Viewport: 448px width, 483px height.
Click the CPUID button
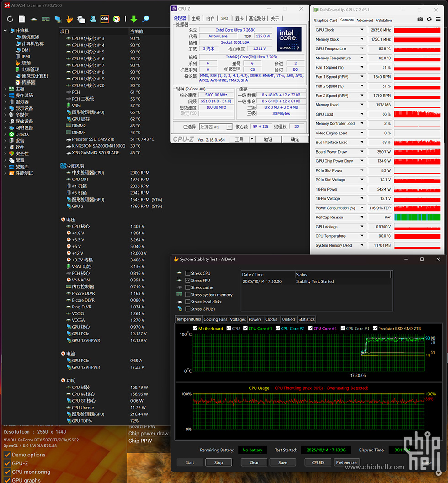(x=318, y=462)
